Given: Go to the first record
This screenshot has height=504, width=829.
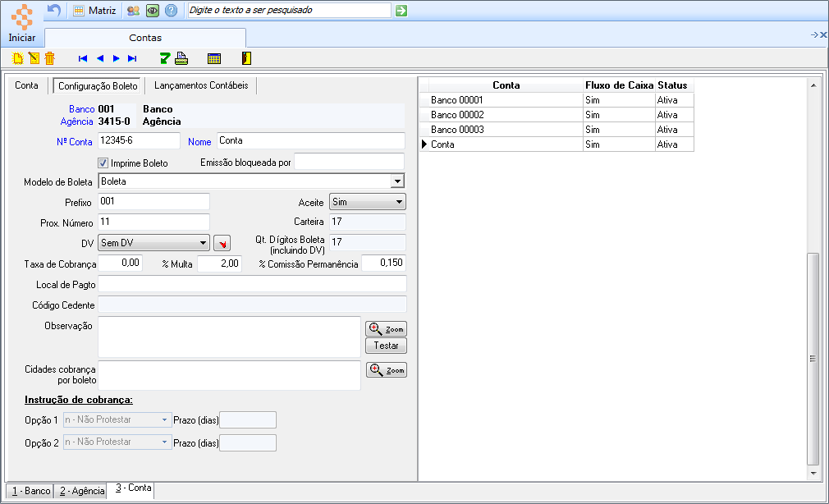Looking at the screenshot, I should [x=82, y=59].
